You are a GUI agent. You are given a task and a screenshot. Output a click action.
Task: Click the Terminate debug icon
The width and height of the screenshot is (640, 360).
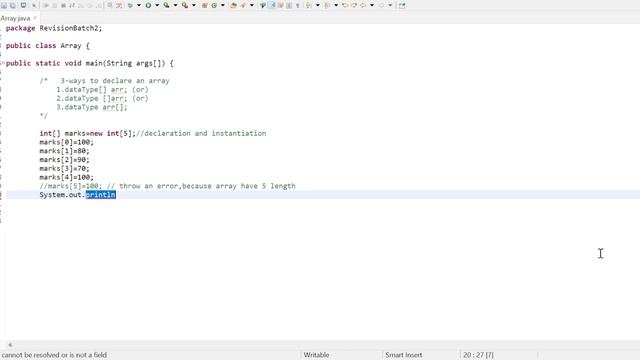tap(63, 5)
